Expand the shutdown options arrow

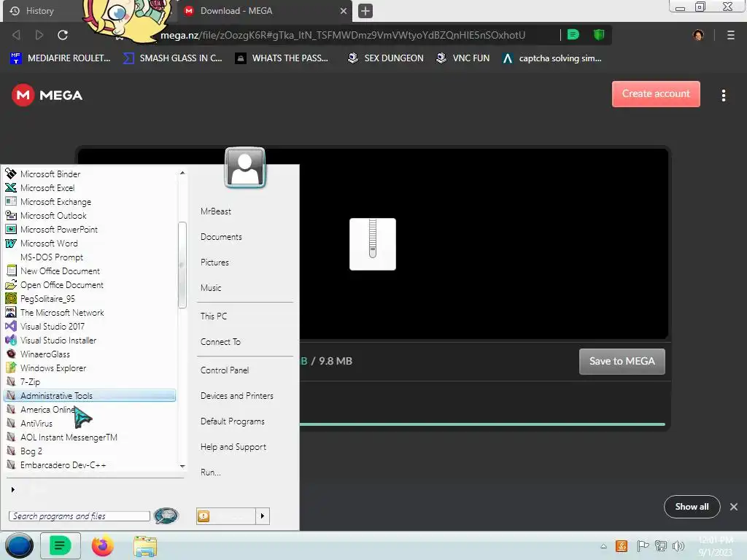pos(263,516)
